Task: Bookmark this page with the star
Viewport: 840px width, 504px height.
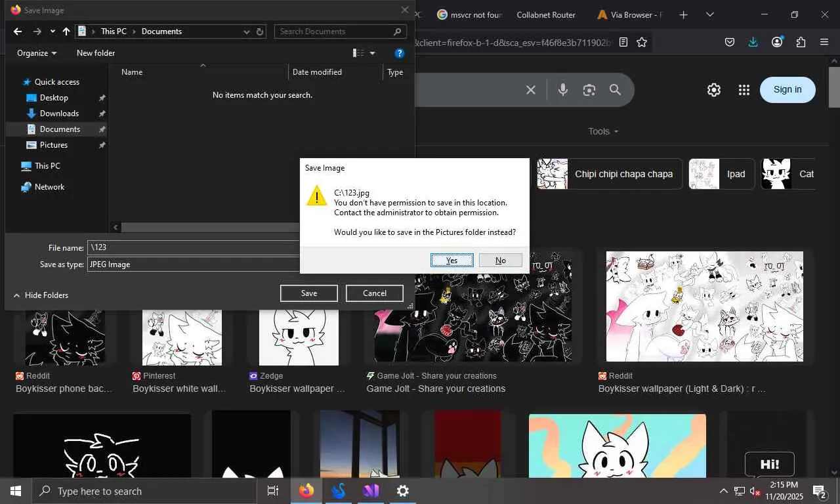Action: coord(642,42)
